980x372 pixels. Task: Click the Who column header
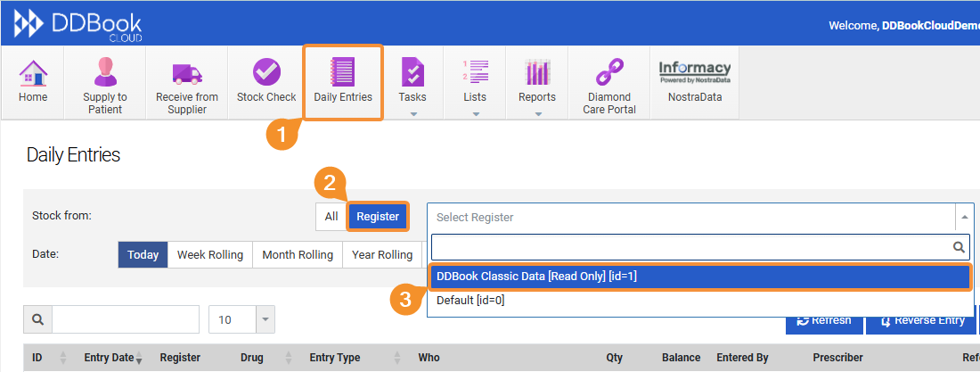coord(429,358)
